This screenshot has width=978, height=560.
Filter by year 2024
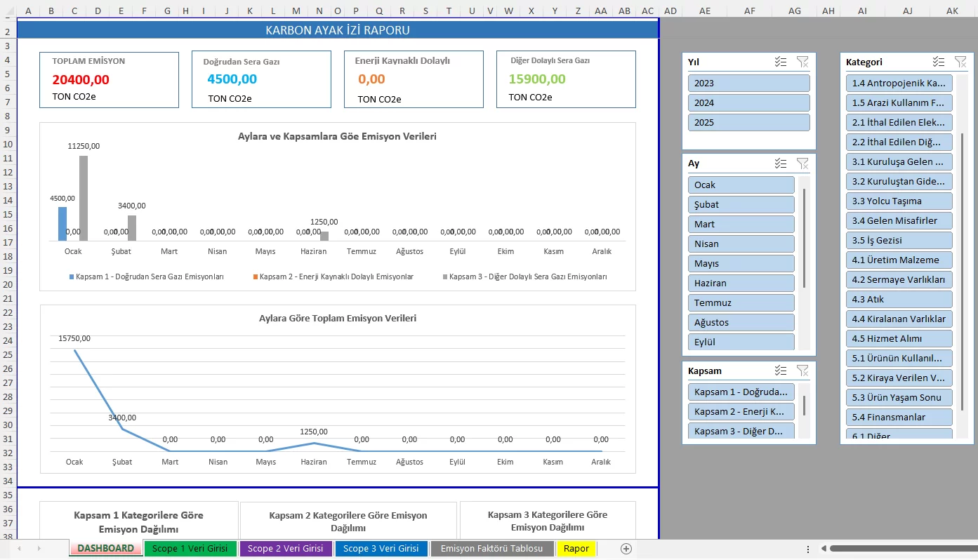click(x=749, y=102)
